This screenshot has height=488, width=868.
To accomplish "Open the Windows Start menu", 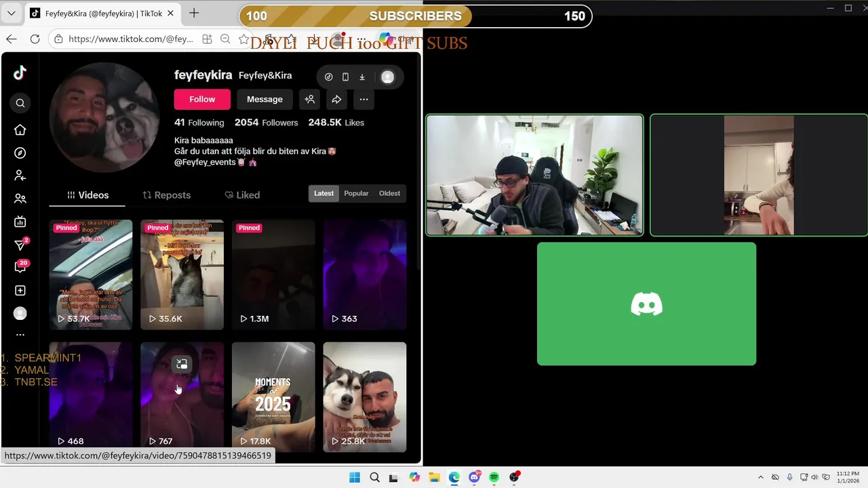I will 355,477.
